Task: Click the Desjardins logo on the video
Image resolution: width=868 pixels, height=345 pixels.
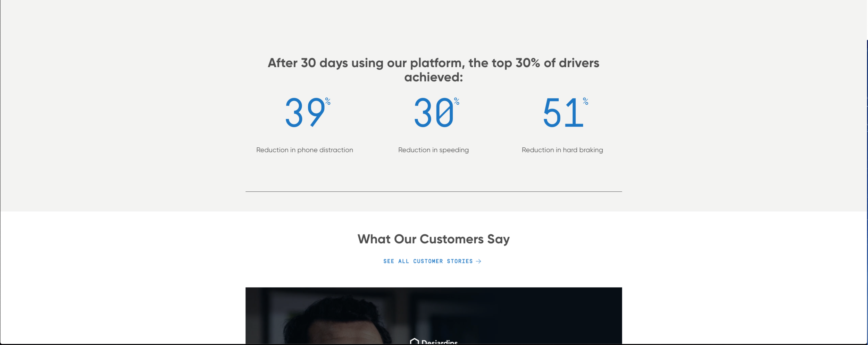Action: (434, 342)
